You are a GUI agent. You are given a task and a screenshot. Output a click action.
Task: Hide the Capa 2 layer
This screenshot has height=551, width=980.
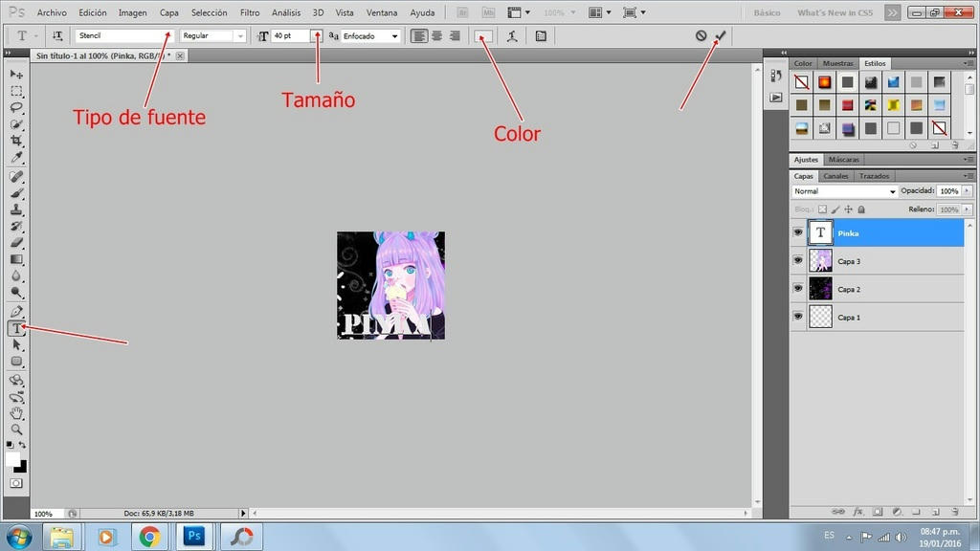(x=798, y=289)
